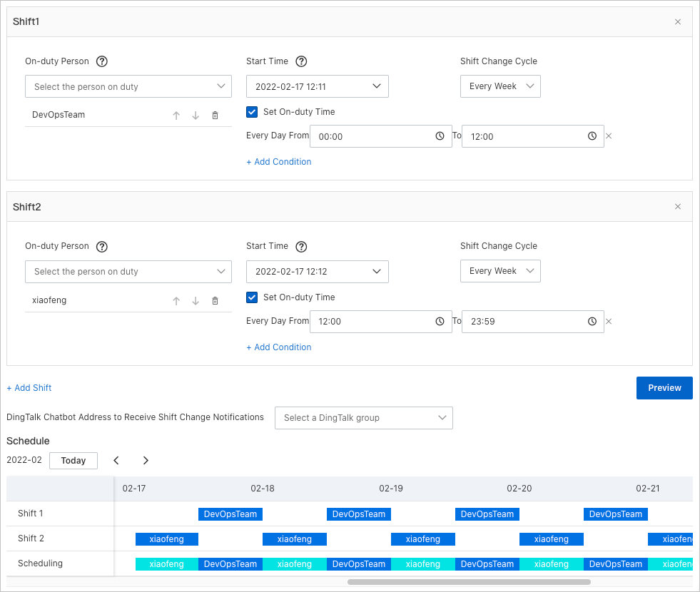Remove Shift1 on-duty time condition
Screen dimensions: 700x592
[609, 136]
